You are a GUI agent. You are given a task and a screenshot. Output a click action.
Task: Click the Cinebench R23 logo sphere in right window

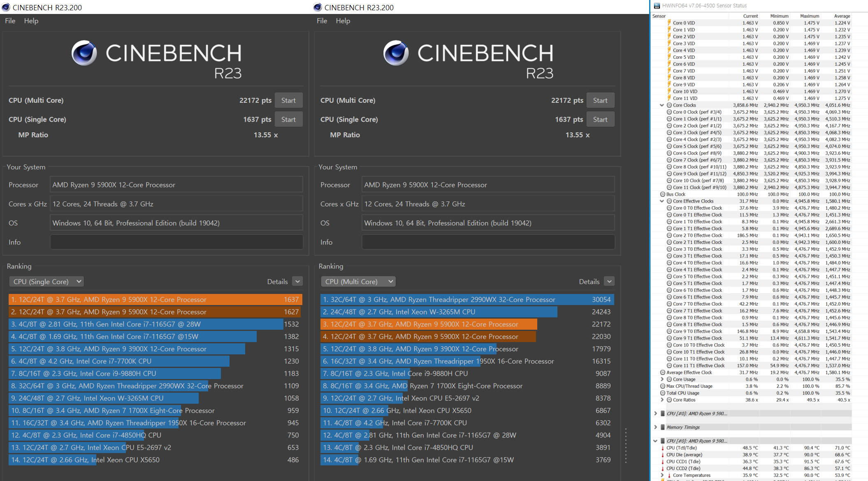pos(396,53)
